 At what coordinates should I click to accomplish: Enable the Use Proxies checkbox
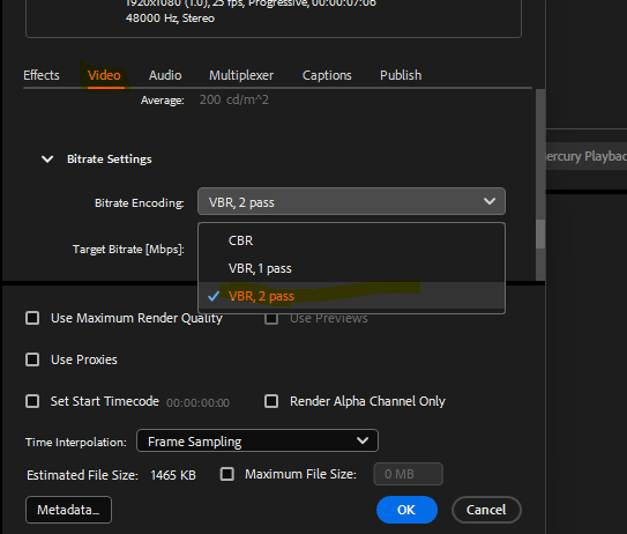click(32, 360)
